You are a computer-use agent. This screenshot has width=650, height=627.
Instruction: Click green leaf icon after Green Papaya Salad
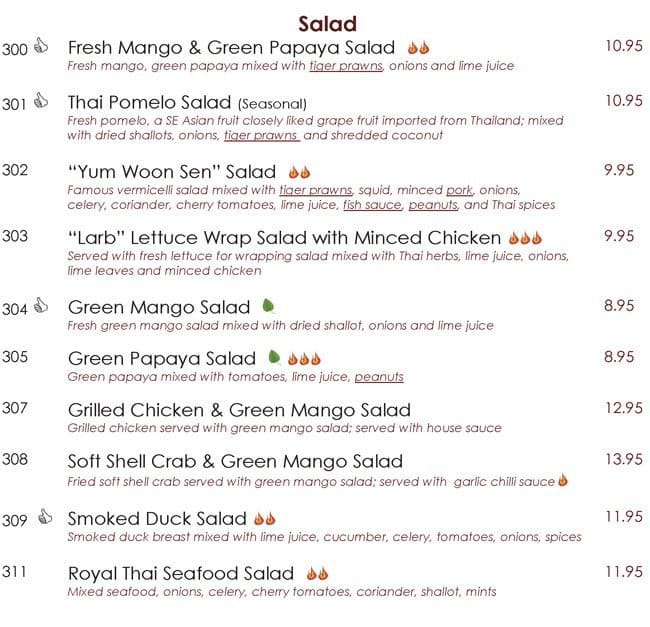[275, 357]
